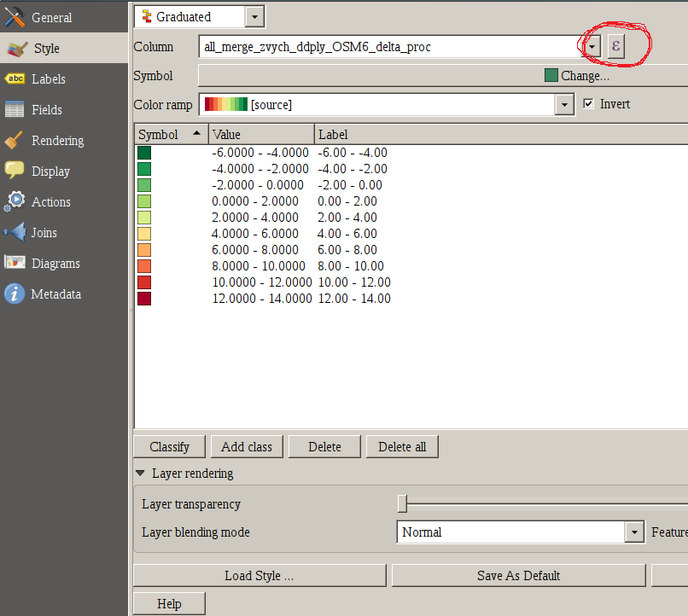This screenshot has height=616, width=688.
Task: Click the Help button
Action: (169, 604)
